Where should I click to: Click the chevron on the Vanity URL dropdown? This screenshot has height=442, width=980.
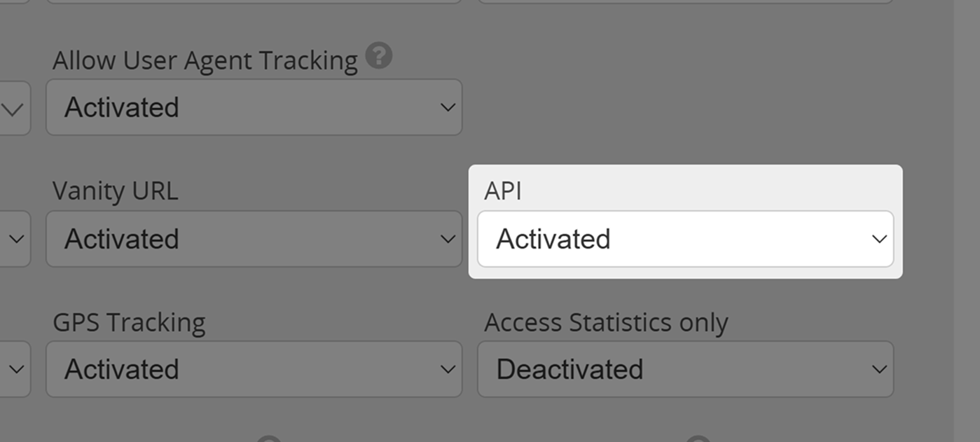446,239
